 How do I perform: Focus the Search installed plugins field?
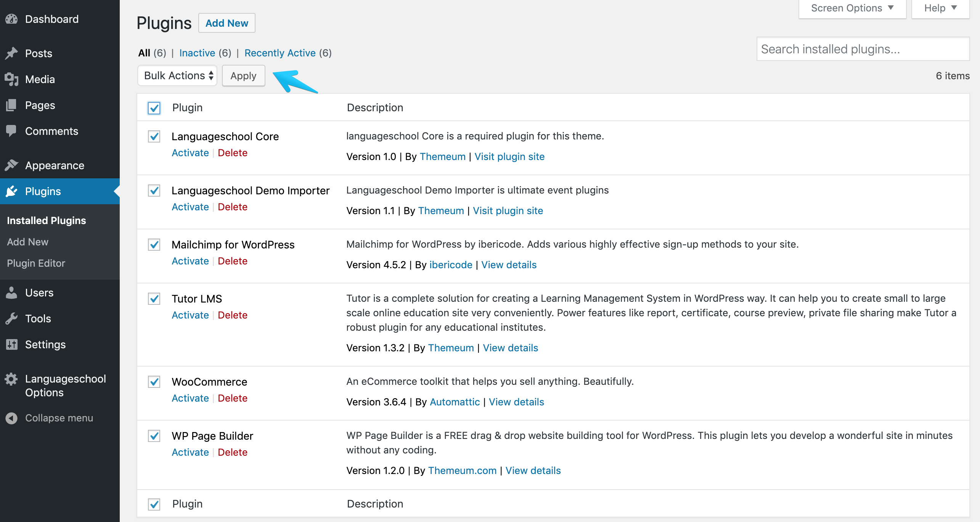point(863,49)
